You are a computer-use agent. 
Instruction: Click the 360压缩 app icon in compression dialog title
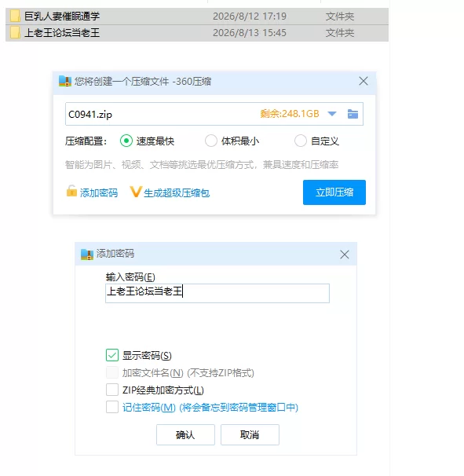(65, 82)
